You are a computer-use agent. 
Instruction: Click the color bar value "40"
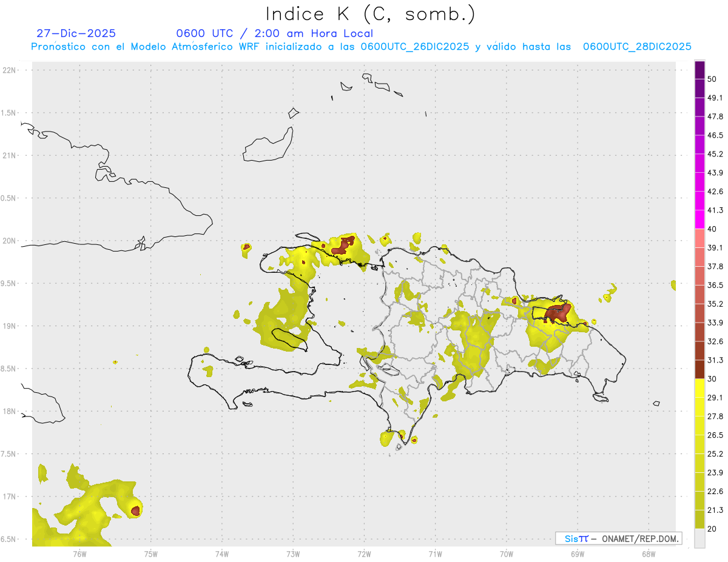coord(713,229)
